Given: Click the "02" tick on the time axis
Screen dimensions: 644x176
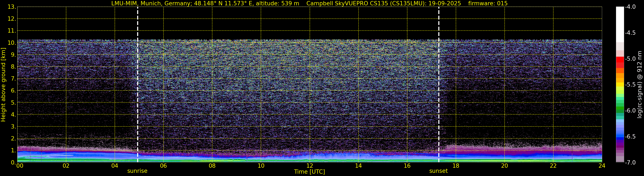Looking at the screenshot, I should (66, 166).
